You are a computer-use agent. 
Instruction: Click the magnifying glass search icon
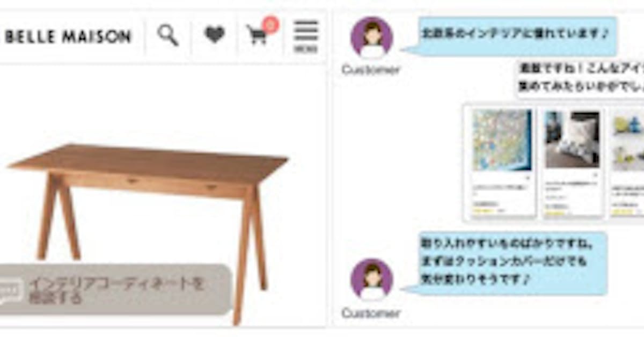[168, 35]
